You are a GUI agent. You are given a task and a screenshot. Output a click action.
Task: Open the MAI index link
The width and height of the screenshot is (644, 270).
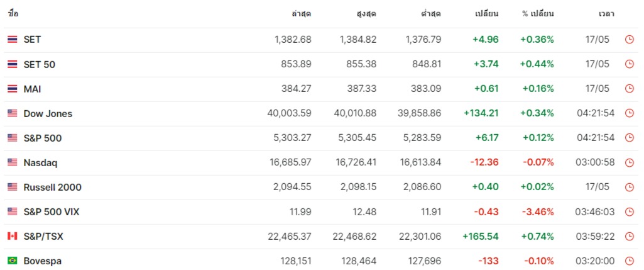[32, 89]
